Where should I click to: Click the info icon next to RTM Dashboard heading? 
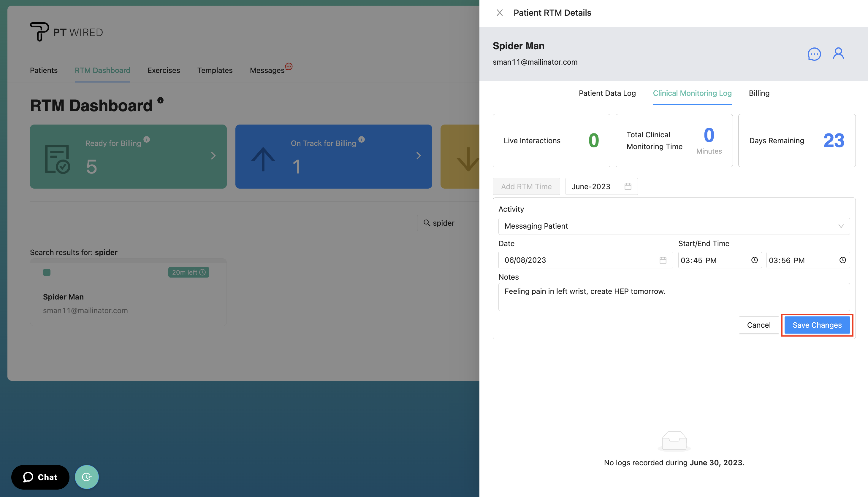(x=161, y=100)
